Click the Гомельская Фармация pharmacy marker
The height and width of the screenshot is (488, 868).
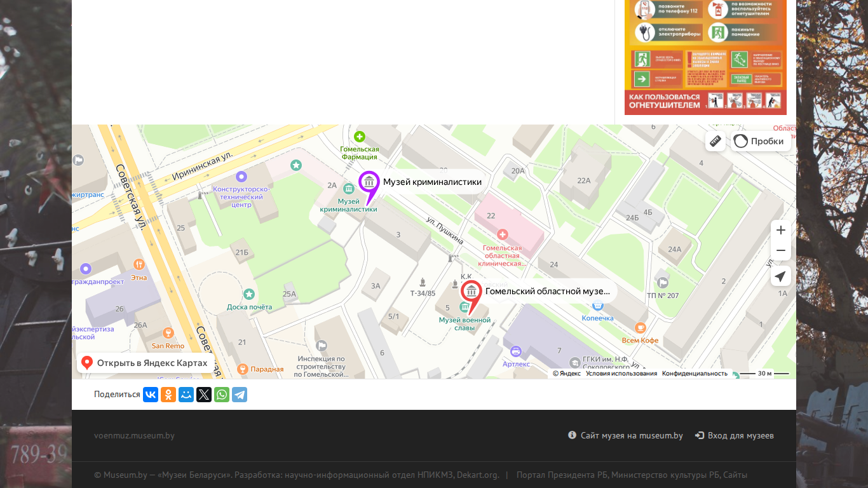pyautogui.click(x=360, y=137)
